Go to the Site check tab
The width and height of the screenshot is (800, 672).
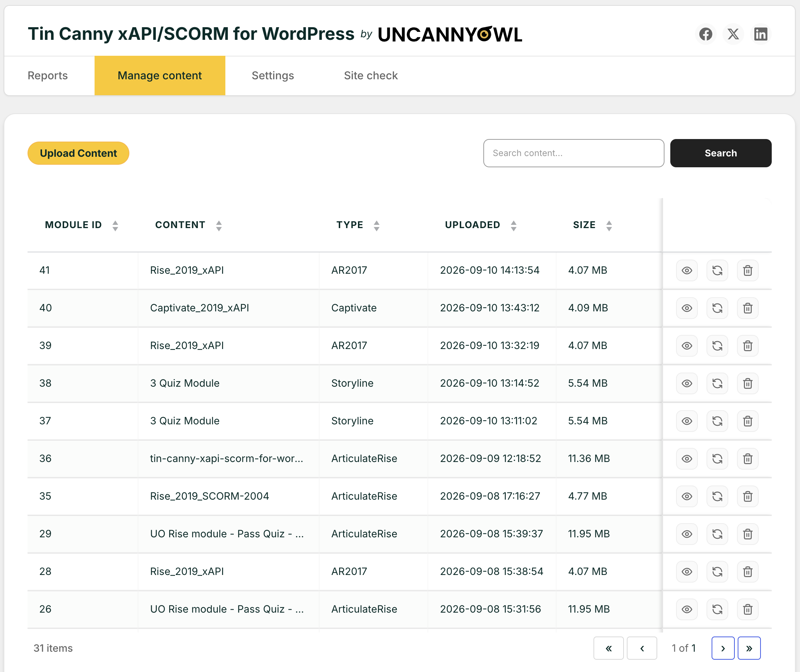(370, 75)
